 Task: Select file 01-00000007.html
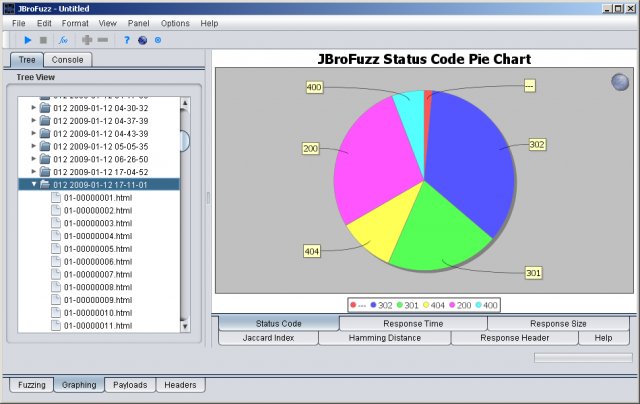pyautogui.click(x=98, y=274)
